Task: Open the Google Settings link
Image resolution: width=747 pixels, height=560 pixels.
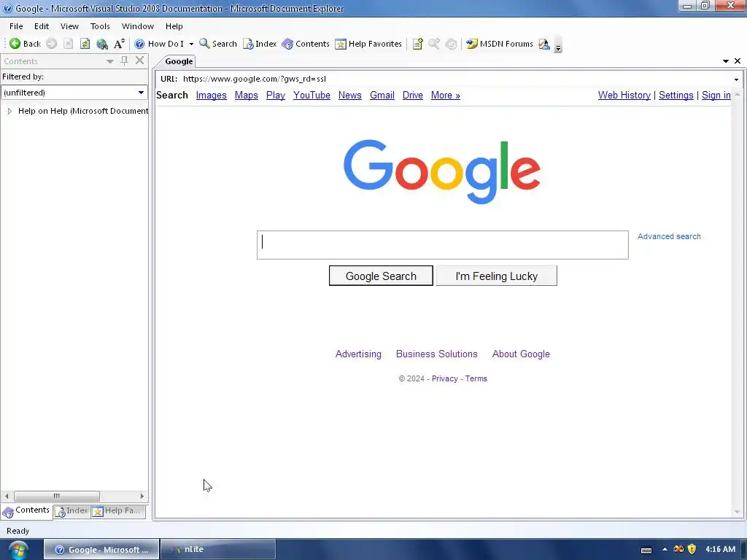Action: (676, 96)
